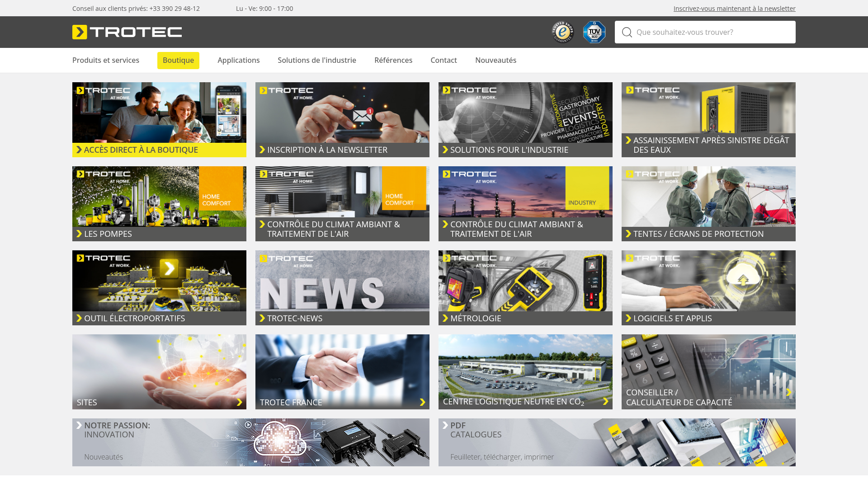Click newsletter signup link at top

pos(734,9)
